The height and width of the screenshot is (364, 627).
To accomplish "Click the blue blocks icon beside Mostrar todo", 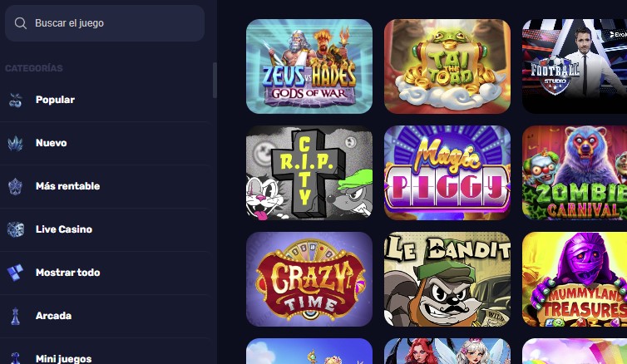I will point(16,273).
